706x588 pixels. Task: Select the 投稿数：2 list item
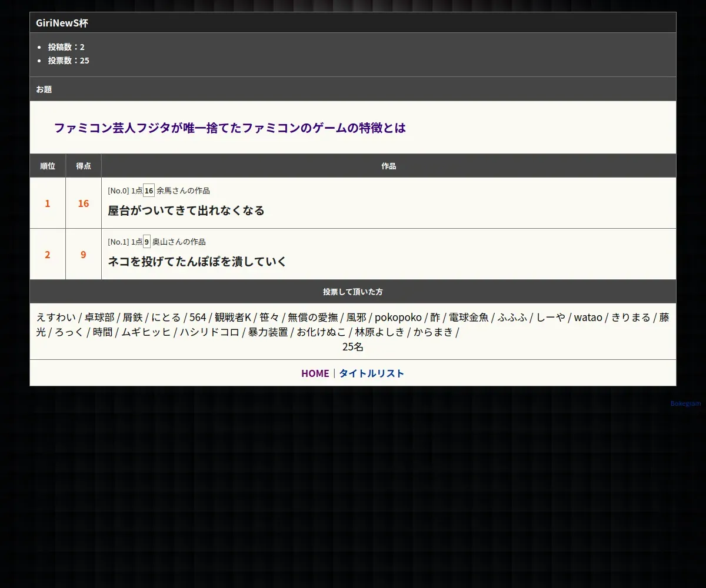pyautogui.click(x=66, y=47)
